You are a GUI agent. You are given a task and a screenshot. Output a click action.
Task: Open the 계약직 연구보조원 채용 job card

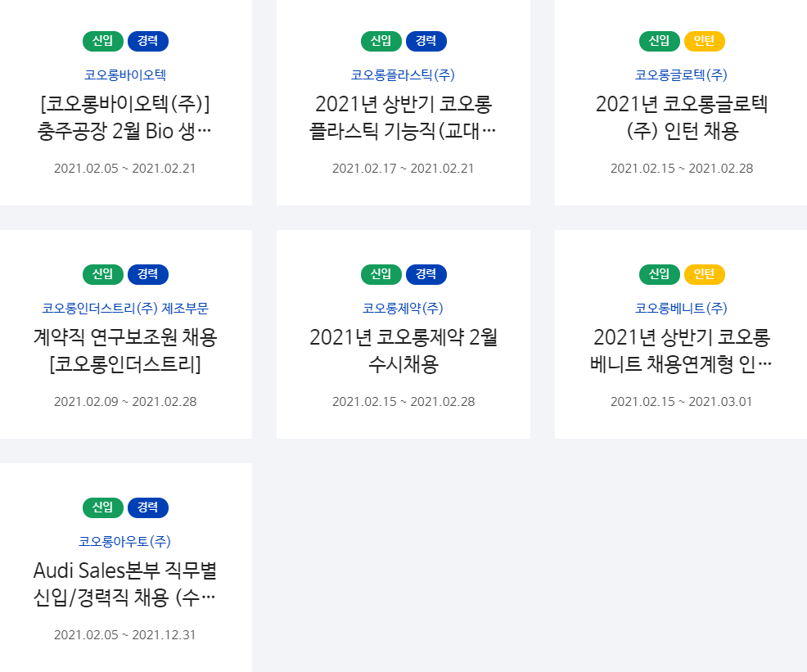coord(125,350)
